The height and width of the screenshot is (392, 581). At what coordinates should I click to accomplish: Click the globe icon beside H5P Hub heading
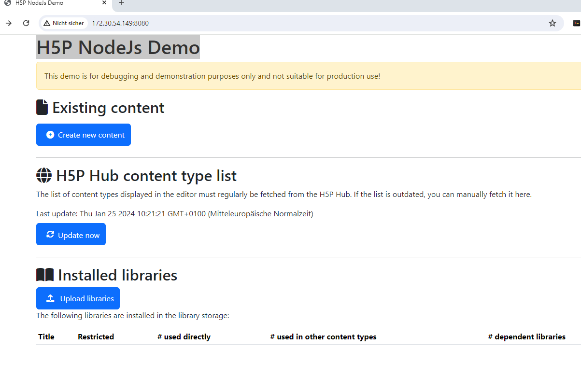pos(44,175)
